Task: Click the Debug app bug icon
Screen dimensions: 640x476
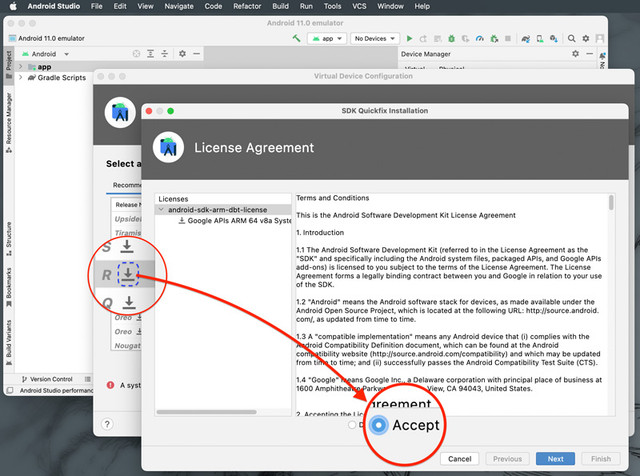Action: [451, 38]
